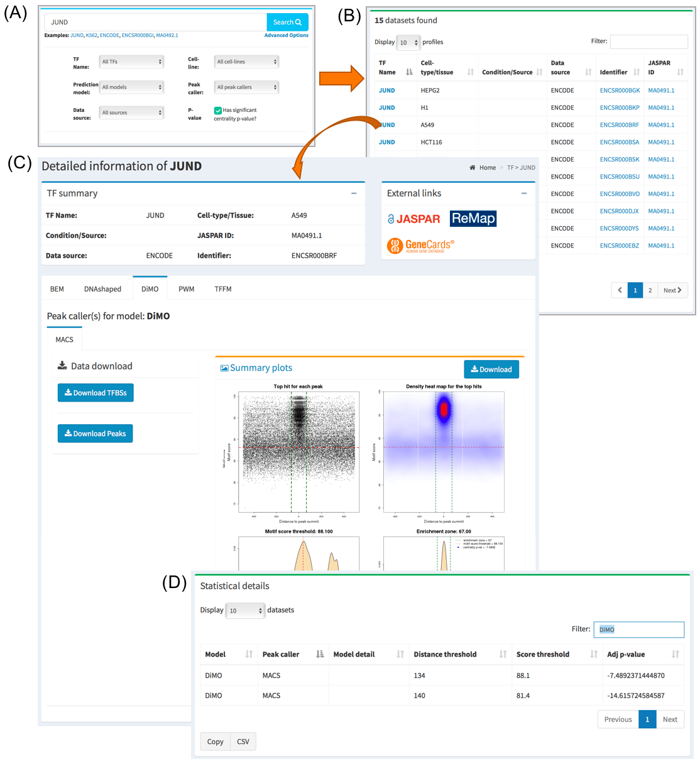Open JUND link in HCT116 row
Screen dimensions: 700x764
point(387,142)
